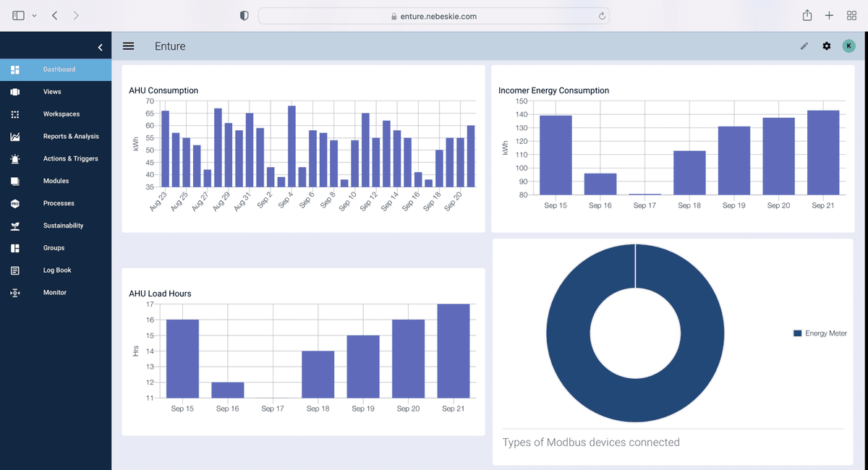Click the edit pencil icon in top bar
This screenshot has height=470, width=868.
(804, 46)
